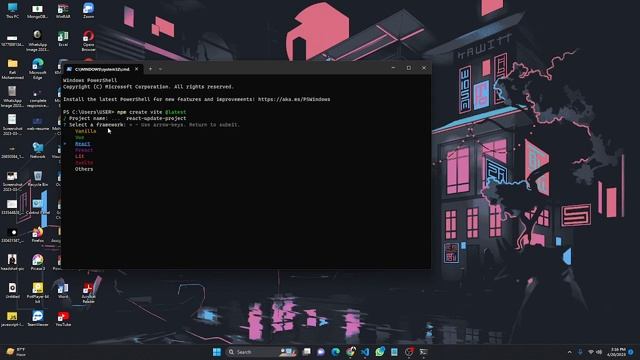Select the headshot-pic file on desktop
640x360 pixels.
(12, 262)
